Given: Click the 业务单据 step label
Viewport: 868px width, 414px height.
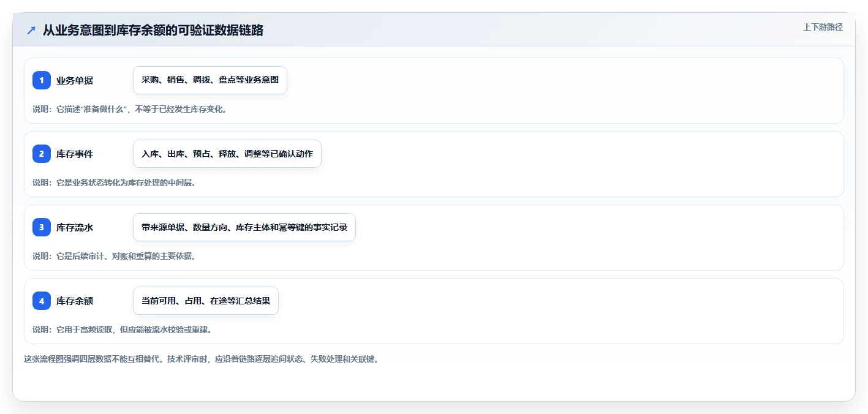Looking at the screenshot, I should pyautogui.click(x=75, y=80).
